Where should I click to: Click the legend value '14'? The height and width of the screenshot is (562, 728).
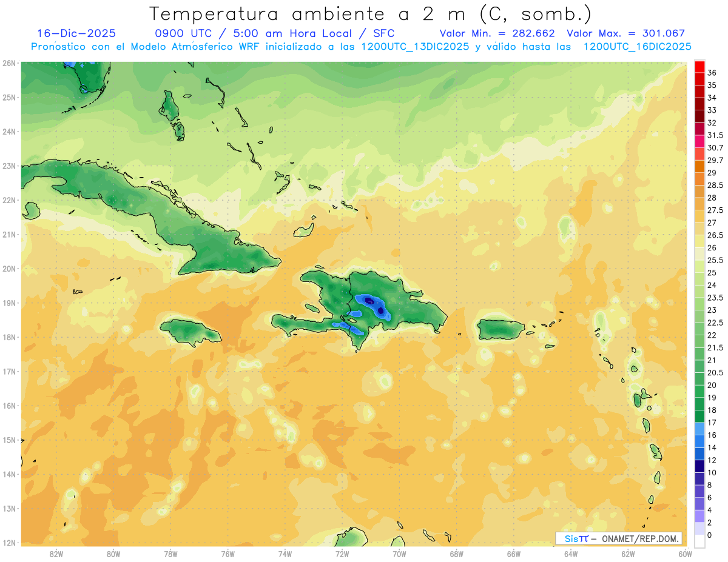coord(713,447)
